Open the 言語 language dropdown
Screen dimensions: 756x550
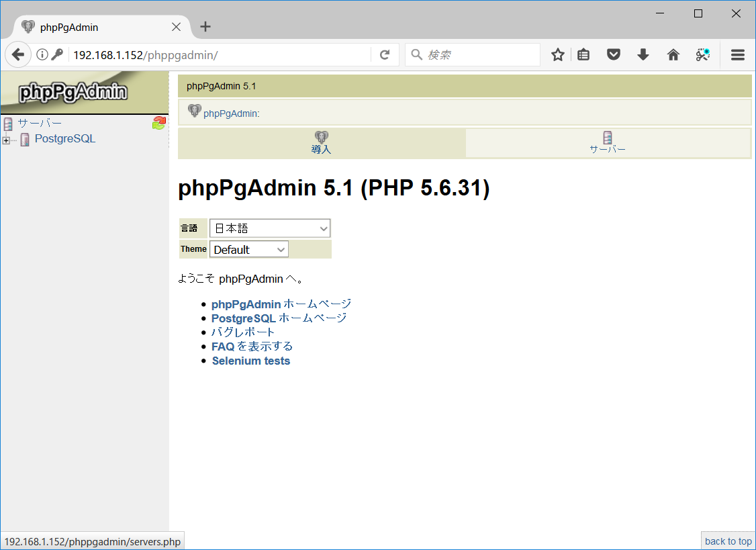point(269,228)
